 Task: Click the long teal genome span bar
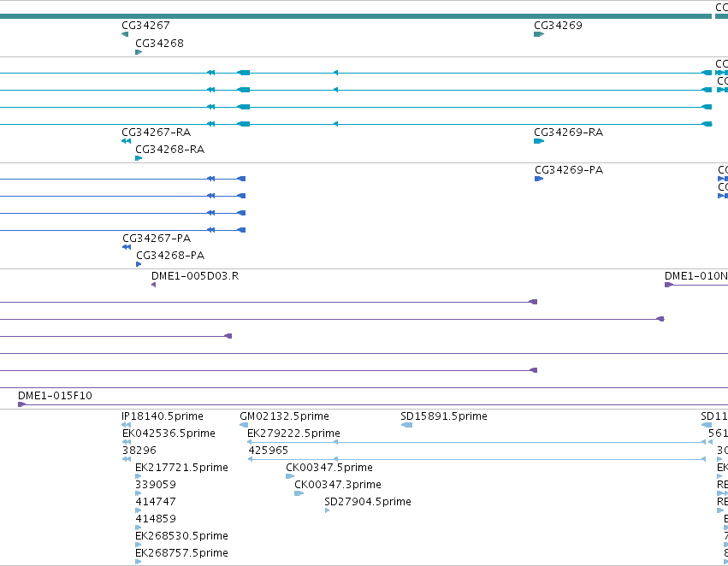[x=356, y=17]
